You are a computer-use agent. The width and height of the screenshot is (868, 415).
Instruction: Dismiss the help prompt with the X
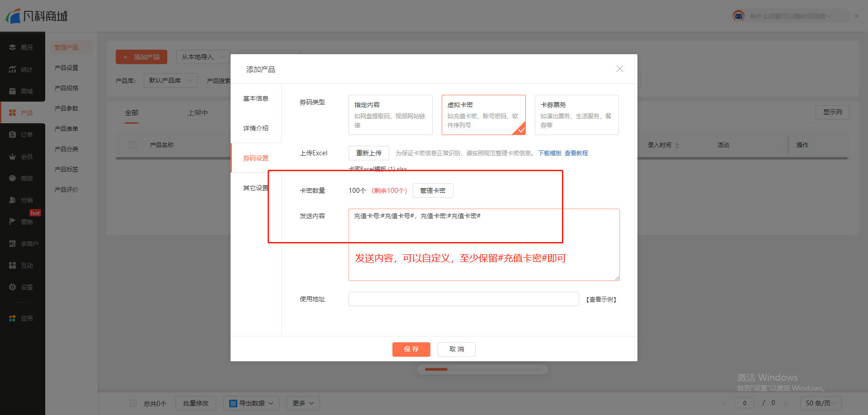coord(856,16)
